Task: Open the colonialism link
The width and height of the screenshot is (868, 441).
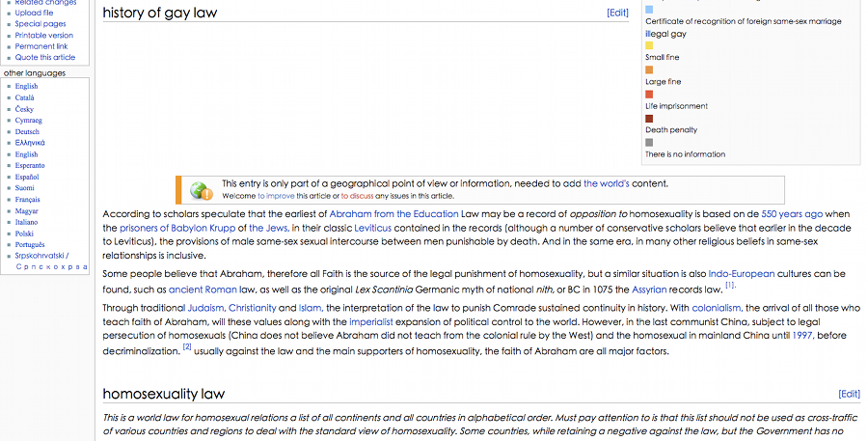Action: pos(717,308)
